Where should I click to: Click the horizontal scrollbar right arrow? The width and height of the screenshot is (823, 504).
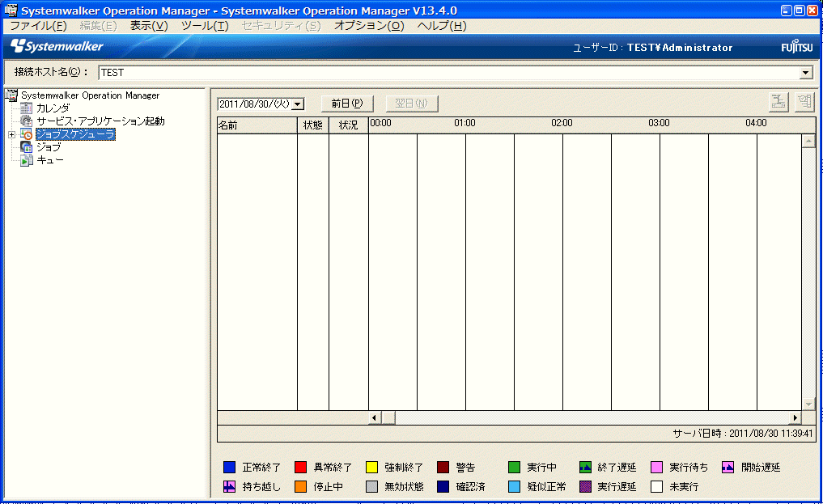click(795, 418)
